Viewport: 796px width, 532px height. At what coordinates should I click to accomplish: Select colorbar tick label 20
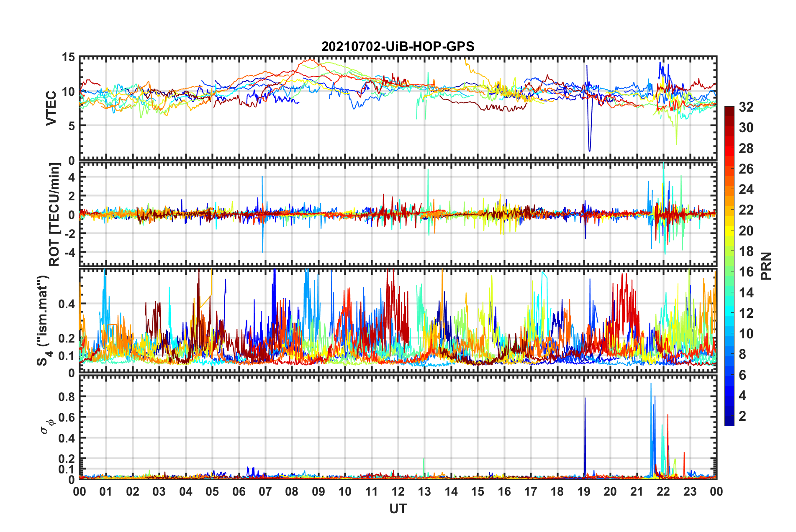tap(746, 231)
